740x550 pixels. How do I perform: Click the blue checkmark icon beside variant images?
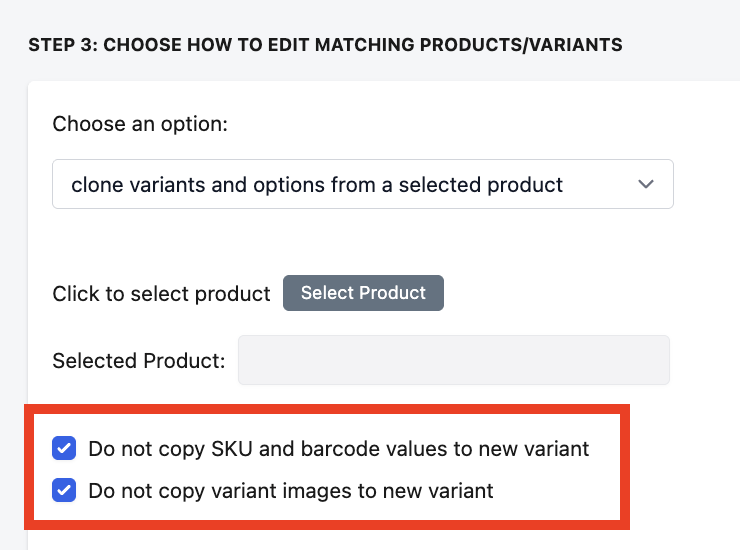pos(64,490)
